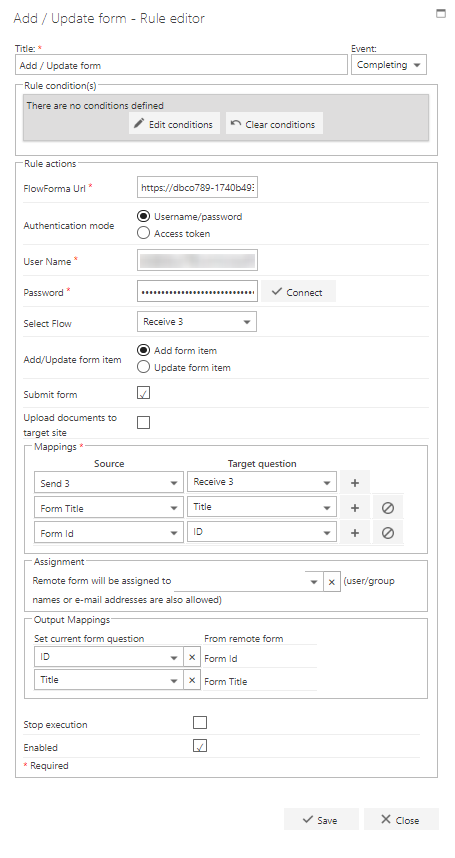The height and width of the screenshot is (858, 455).
Task: Maximize the Rule editor dialog
Action: [x=440, y=14]
